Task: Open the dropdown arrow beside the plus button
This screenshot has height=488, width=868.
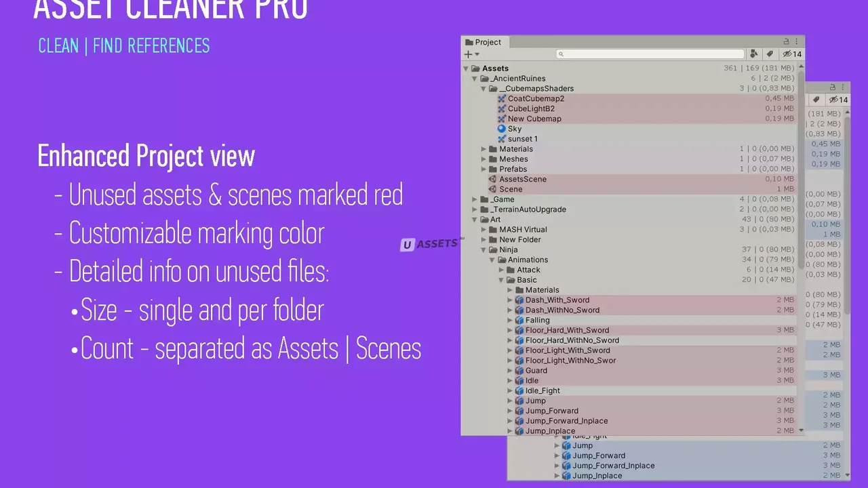Action: [477, 54]
